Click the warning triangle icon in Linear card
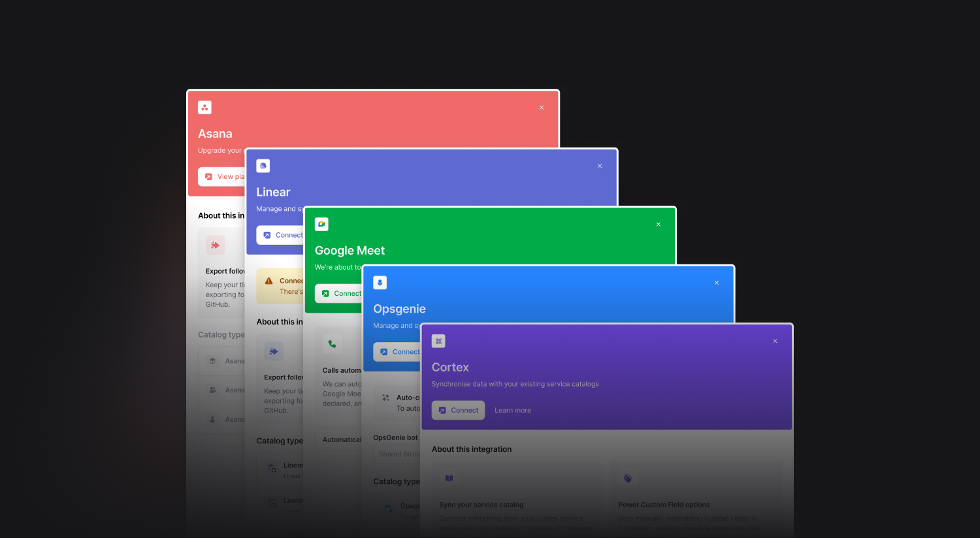This screenshot has width=980, height=538. click(x=269, y=281)
